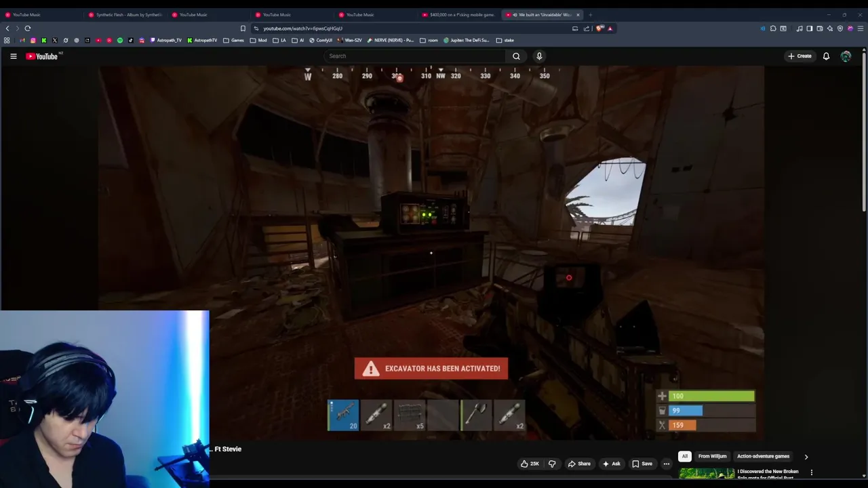Screen dimensions: 868x488
Task: Go back in browser
Action: tap(7, 28)
